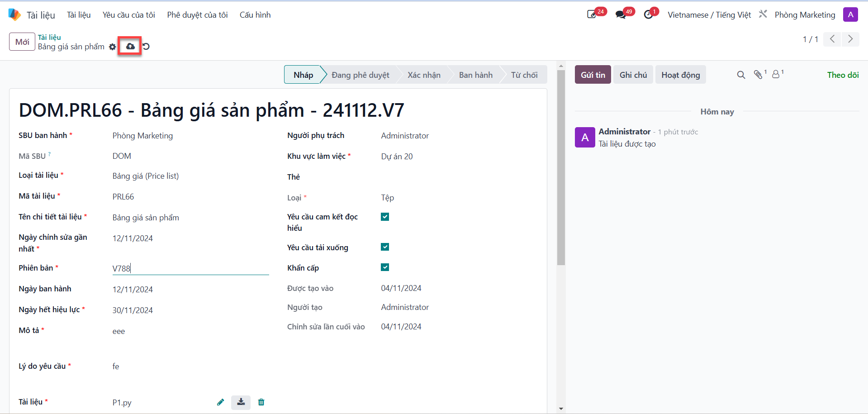
Task: Click the Thẻ tags field
Action: [459, 177]
